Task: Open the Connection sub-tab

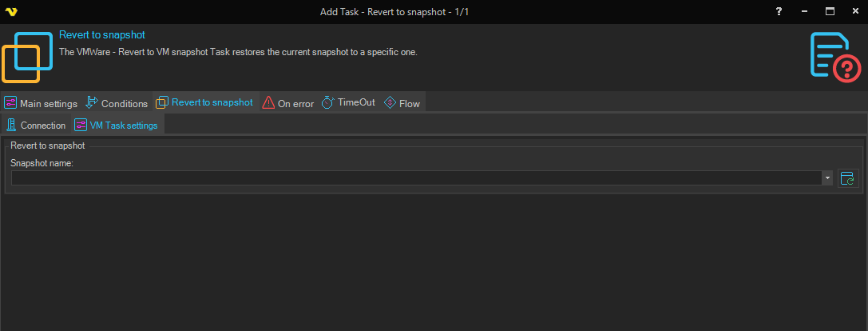Action: tap(43, 126)
